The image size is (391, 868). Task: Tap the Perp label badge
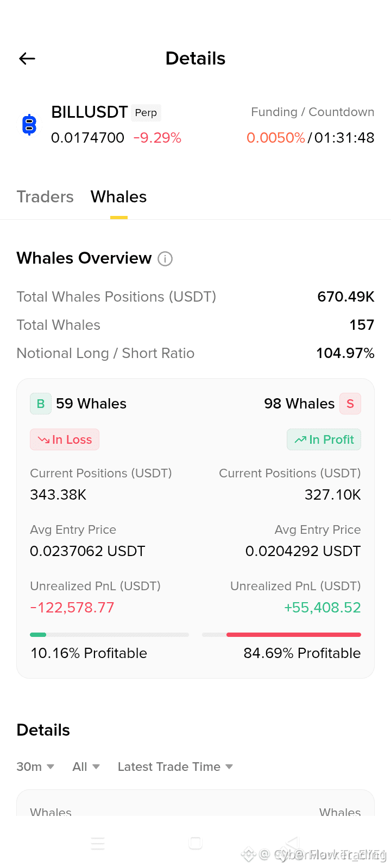coord(146,113)
